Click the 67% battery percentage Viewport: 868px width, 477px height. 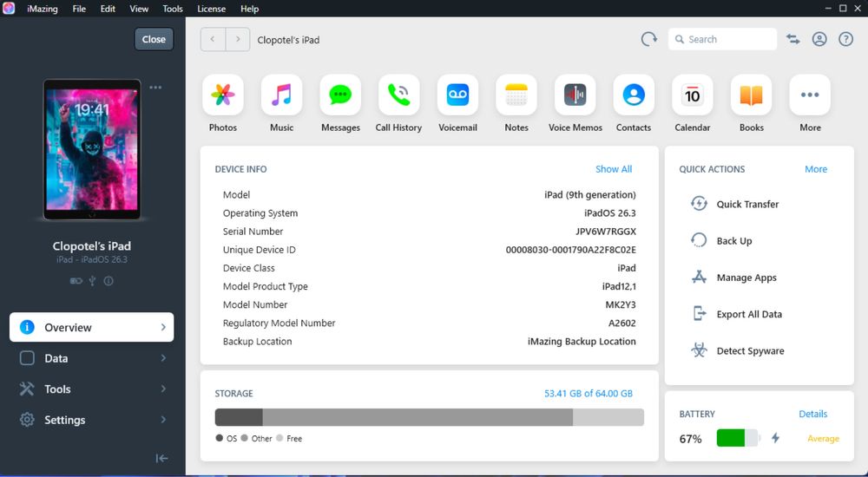click(690, 439)
